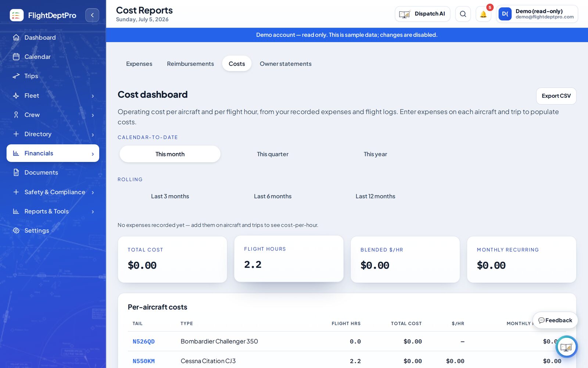588x368 pixels.
Task: Click the FlightDeptPro logo icon
Action: [17, 15]
